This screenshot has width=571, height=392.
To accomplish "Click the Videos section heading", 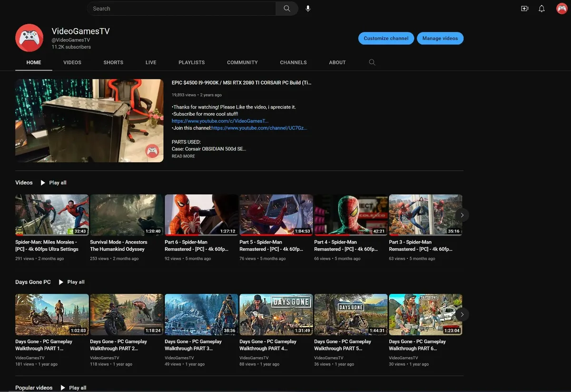I will pos(24,183).
